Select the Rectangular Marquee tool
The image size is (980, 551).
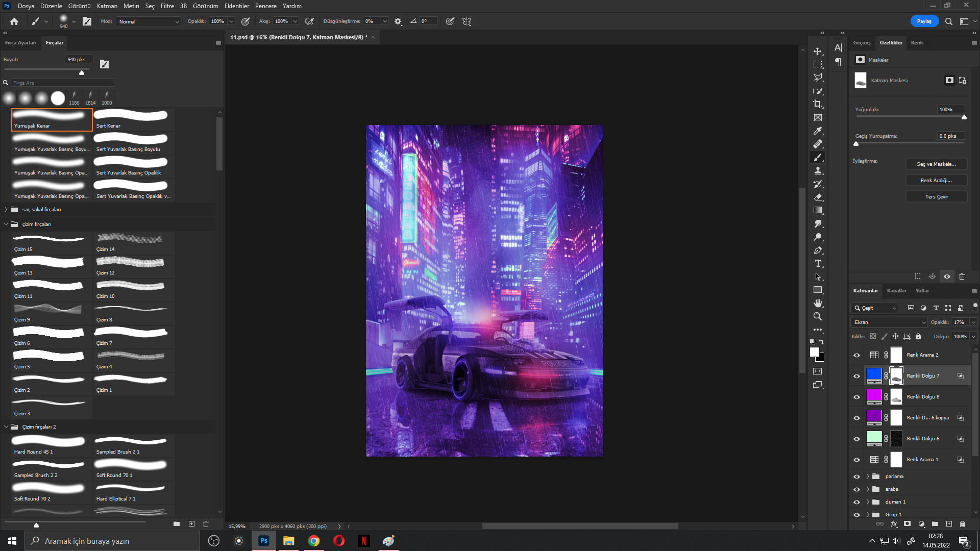pos(818,64)
